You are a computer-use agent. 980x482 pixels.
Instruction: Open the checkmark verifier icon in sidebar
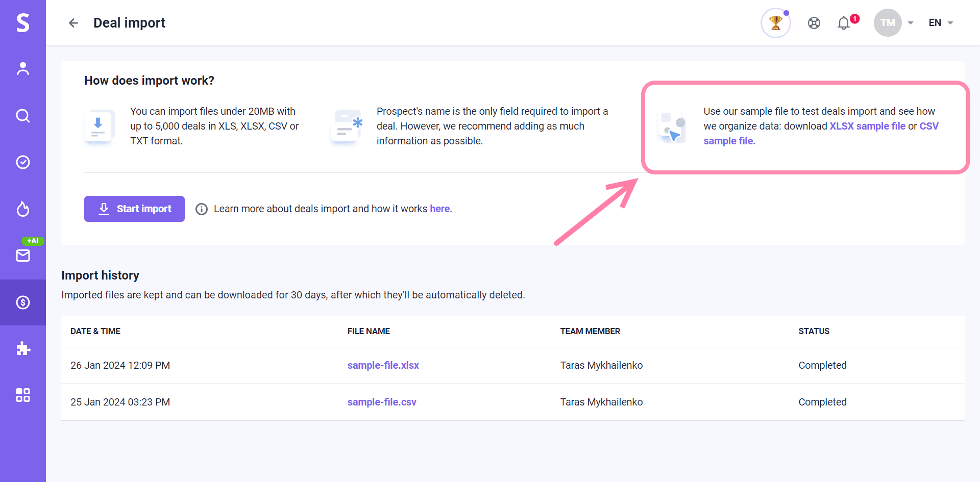coord(23,162)
